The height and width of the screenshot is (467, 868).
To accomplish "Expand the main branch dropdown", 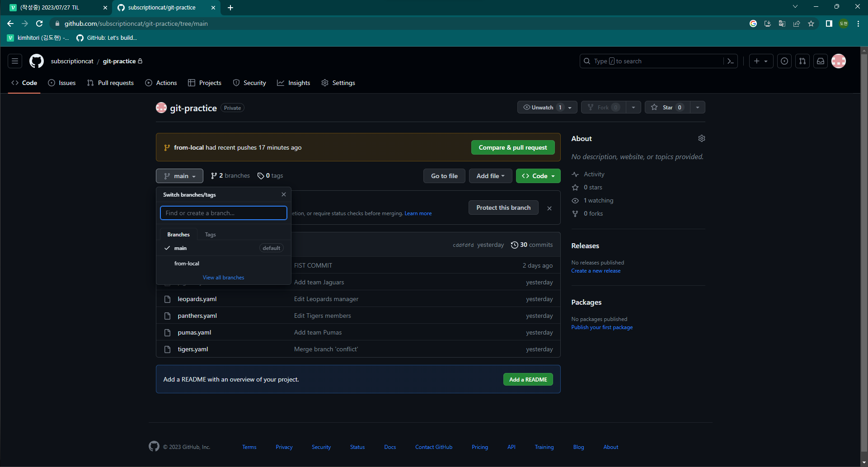I will point(179,176).
